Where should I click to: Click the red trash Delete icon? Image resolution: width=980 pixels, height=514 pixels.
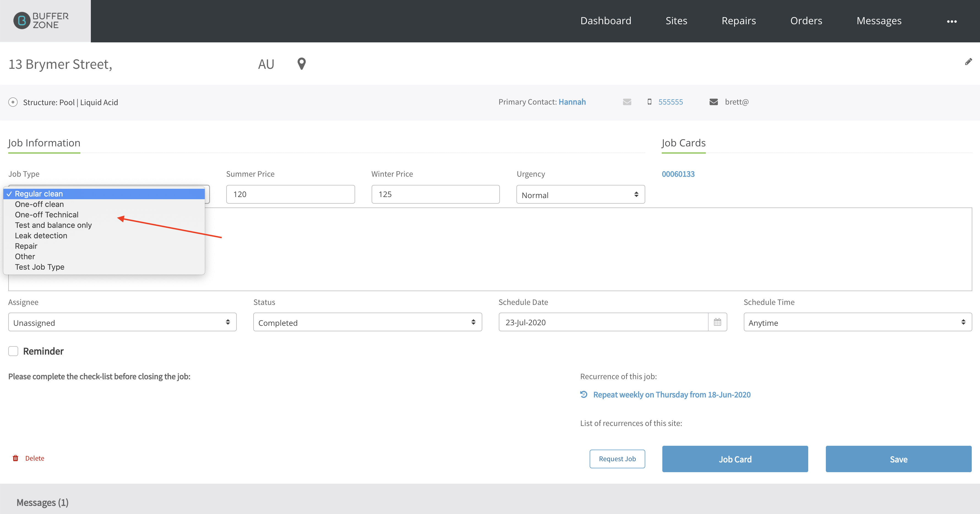16,458
